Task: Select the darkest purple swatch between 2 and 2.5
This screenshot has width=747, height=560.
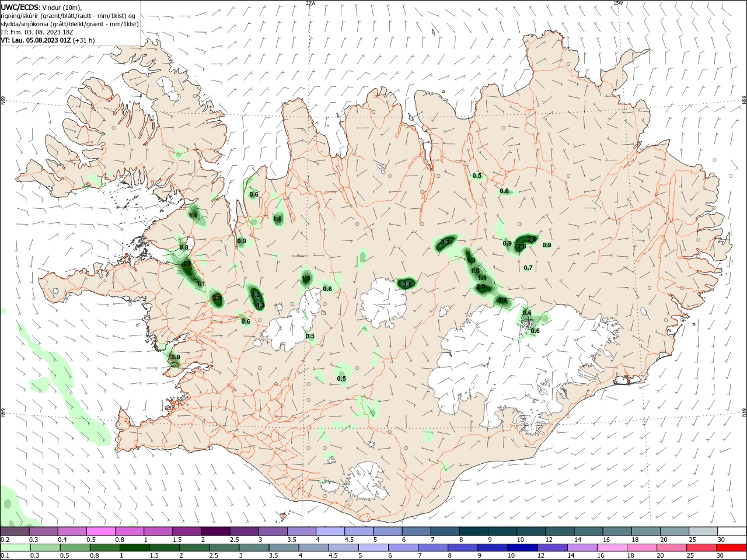Action: [215, 531]
